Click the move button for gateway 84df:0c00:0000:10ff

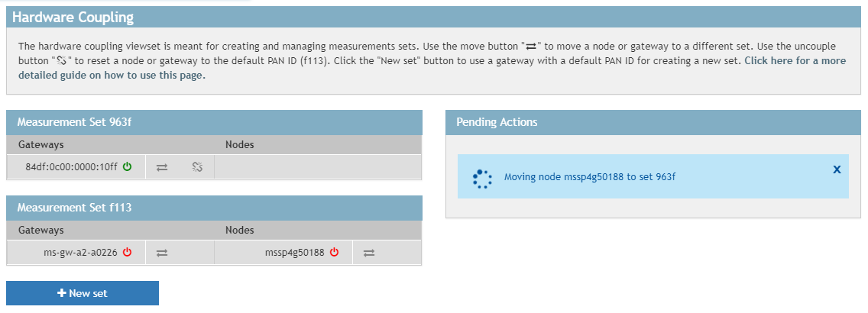click(161, 167)
